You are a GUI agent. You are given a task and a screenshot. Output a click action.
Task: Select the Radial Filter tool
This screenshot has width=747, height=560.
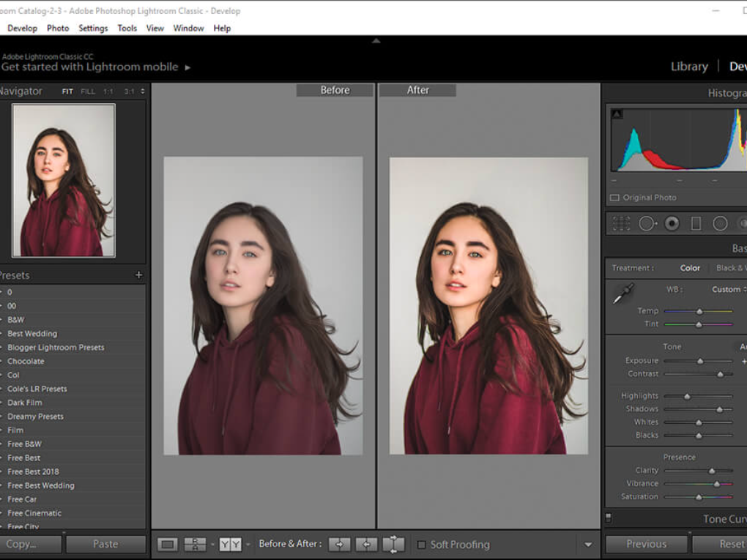click(720, 223)
